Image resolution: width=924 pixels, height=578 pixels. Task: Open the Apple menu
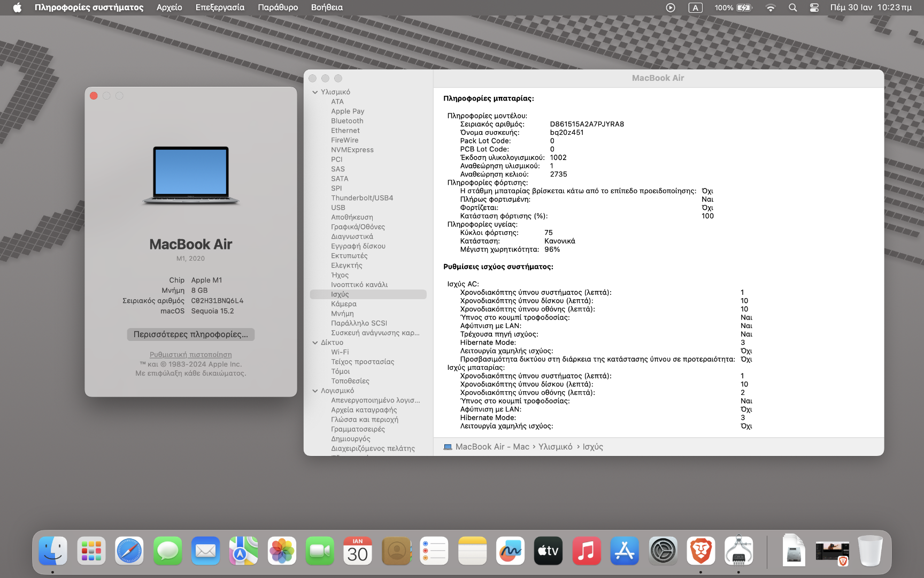pos(17,7)
